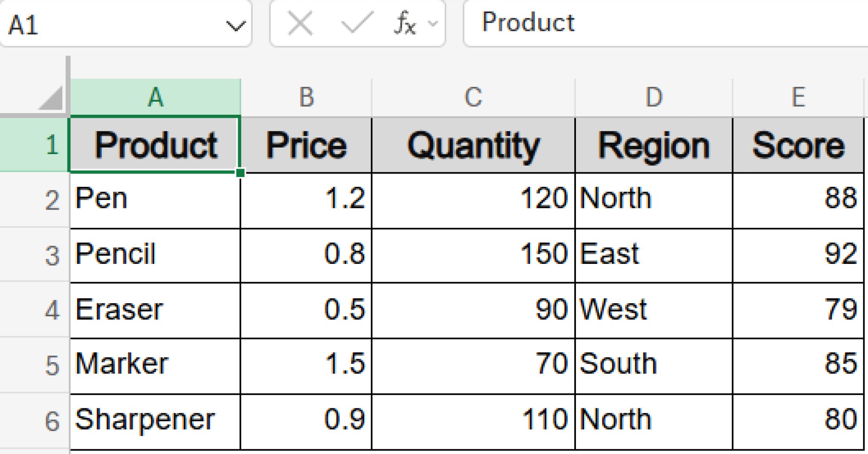Click the Enter checkmark formula icon

click(x=357, y=23)
